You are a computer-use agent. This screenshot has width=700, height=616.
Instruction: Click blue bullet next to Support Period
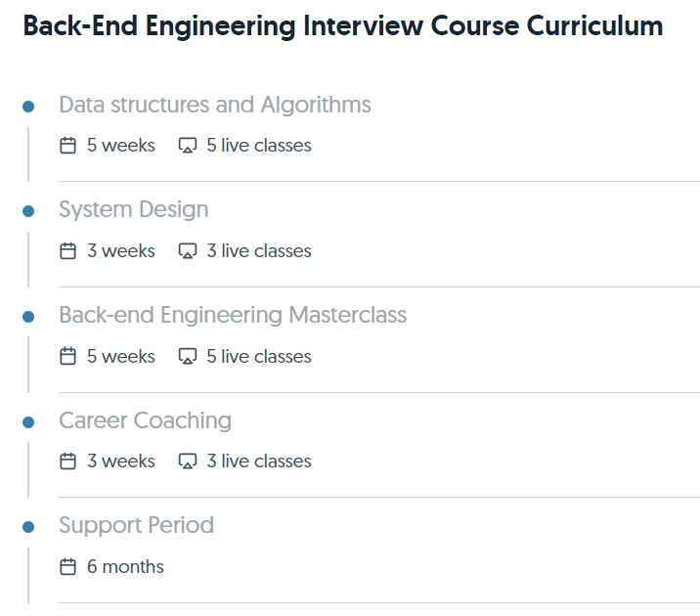point(28,527)
